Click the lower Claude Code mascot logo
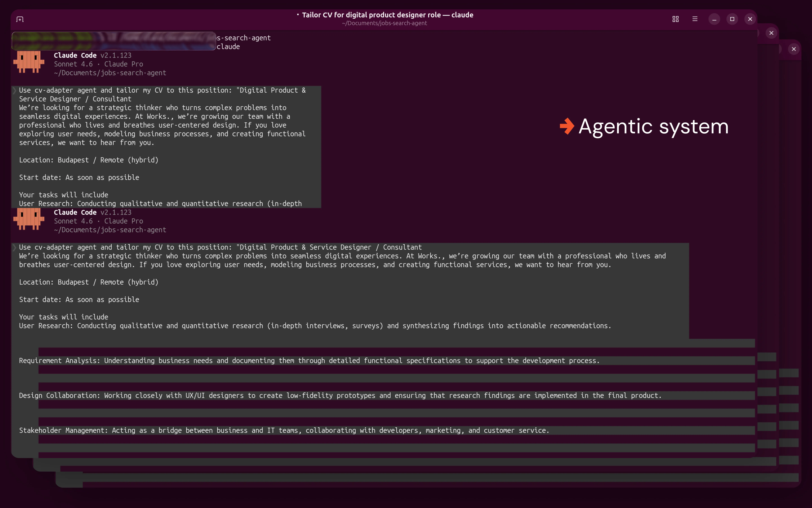812x508 pixels. pos(29,219)
